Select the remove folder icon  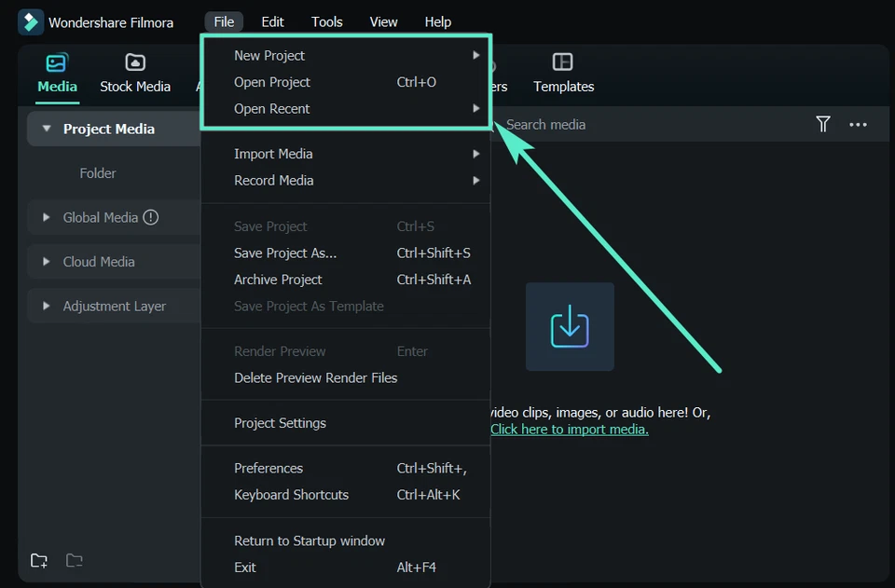click(x=74, y=560)
